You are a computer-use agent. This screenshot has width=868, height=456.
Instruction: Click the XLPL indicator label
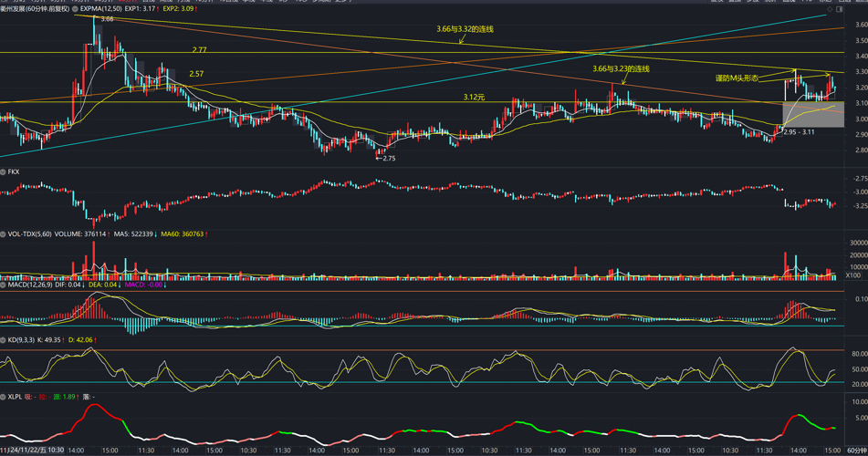pyautogui.click(x=15, y=397)
